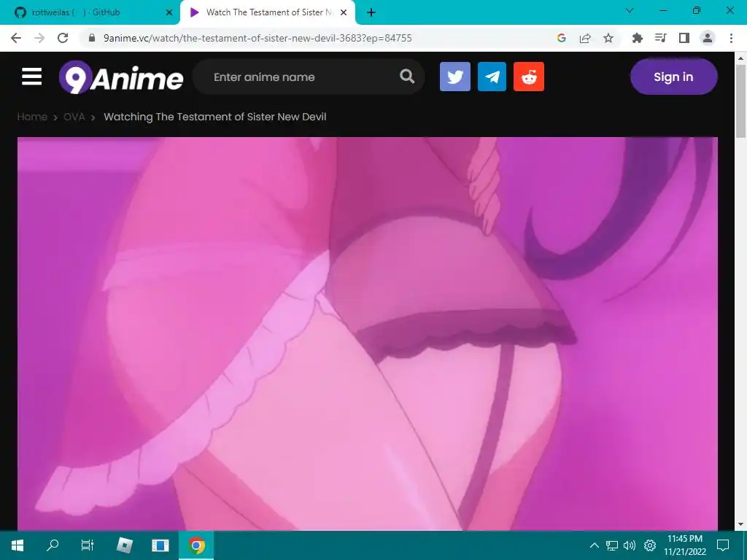Open the notification center
Viewport: 747px width, 560px height.
(723, 545)
